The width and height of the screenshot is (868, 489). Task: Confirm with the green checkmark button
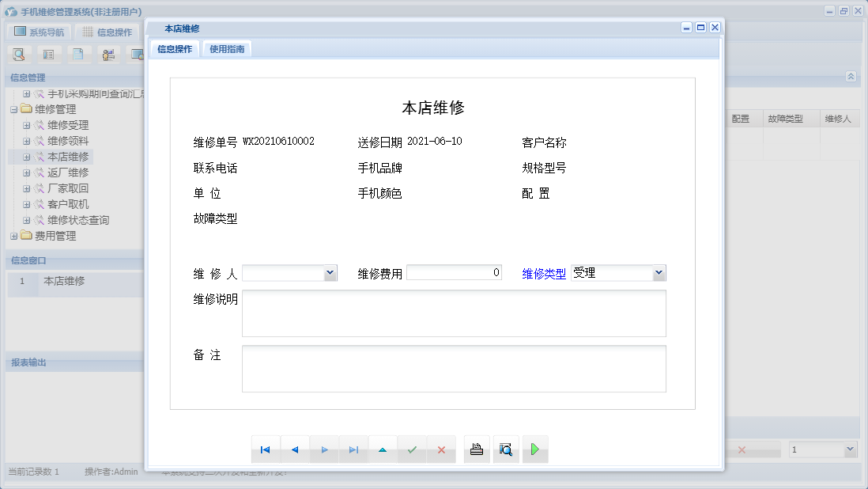click(412, 449)
